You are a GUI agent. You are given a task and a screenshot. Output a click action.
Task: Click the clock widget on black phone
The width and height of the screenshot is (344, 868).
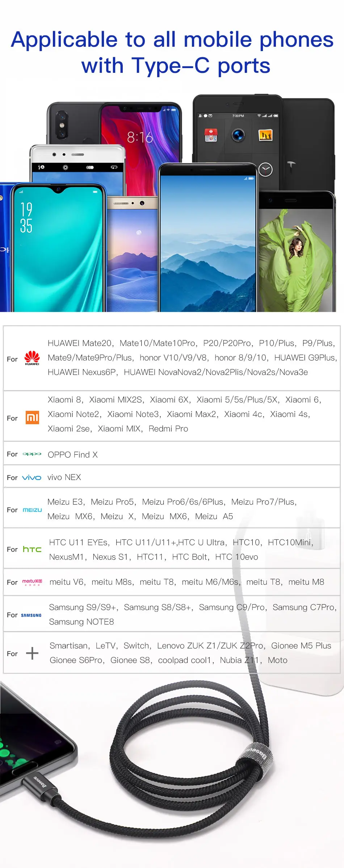(265, 170)
